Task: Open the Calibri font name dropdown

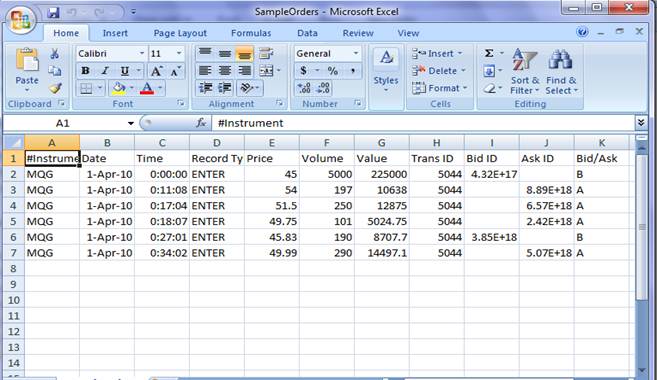Action: click(x=142, y=53)
